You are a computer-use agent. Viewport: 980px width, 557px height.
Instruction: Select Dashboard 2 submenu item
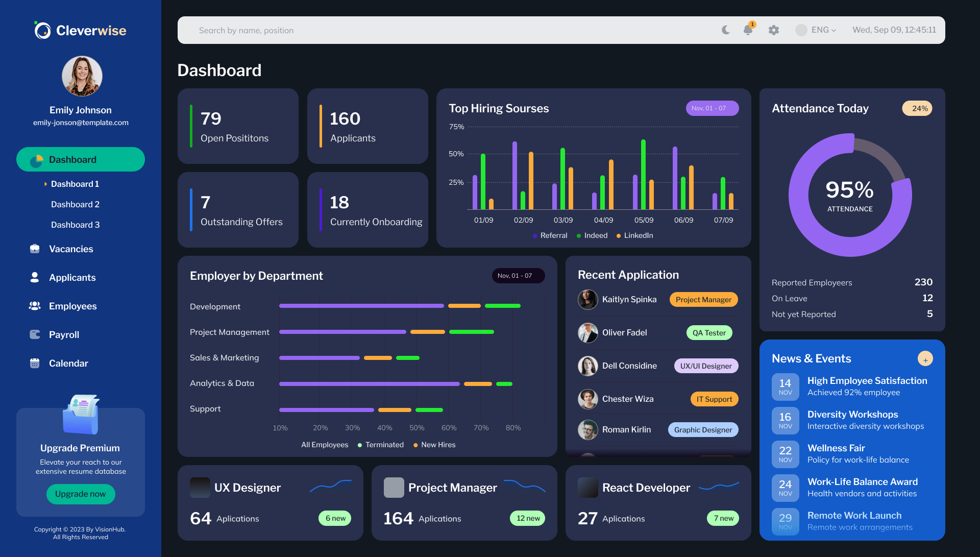(x=76, y=204)
